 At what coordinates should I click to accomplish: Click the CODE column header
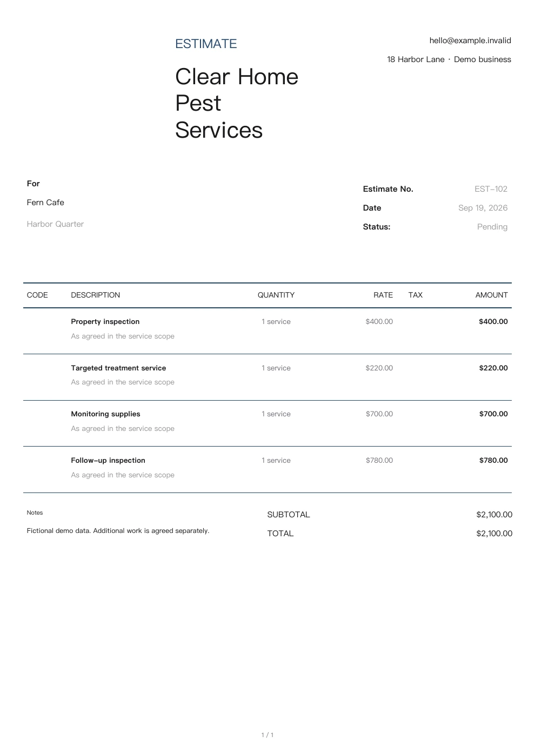coord(37,295)
